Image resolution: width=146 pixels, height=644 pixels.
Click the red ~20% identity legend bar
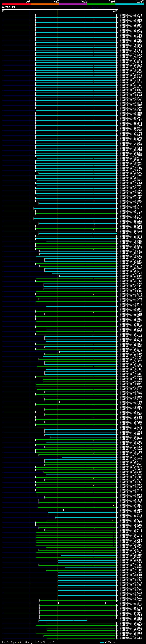tap(16, 4)
